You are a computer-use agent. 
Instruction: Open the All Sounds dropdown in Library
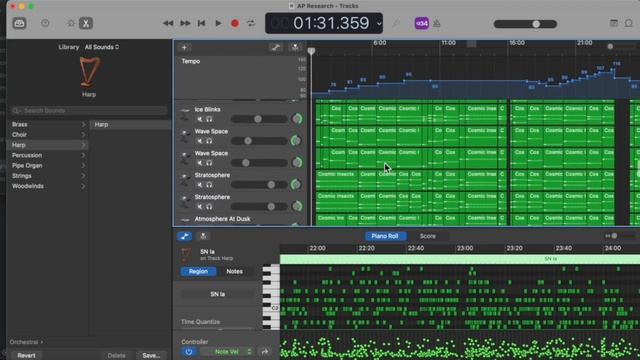(x=102, y=47)
